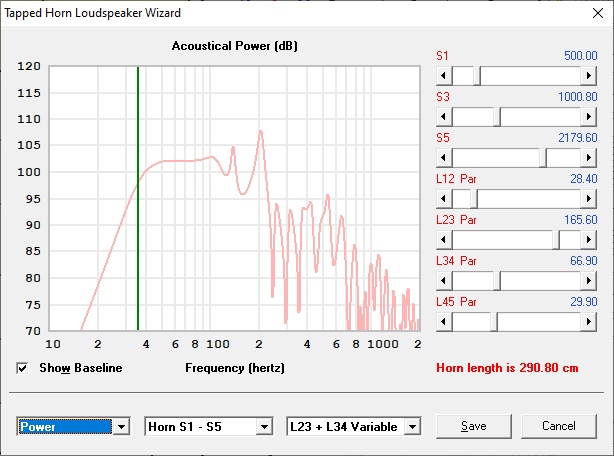Click the L12 value 28.40
This screenshot has width=614, height=456.
click(584, 179)
